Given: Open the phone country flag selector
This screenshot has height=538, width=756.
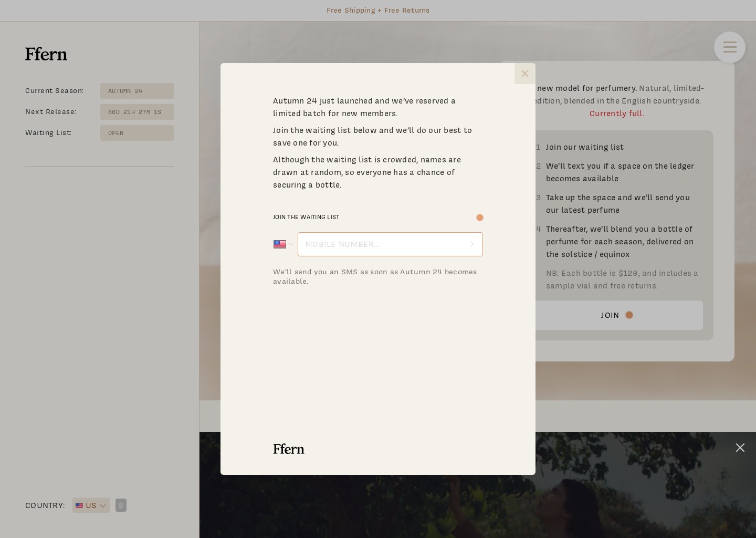Looking at the screenshot, I should click(283, 244).
